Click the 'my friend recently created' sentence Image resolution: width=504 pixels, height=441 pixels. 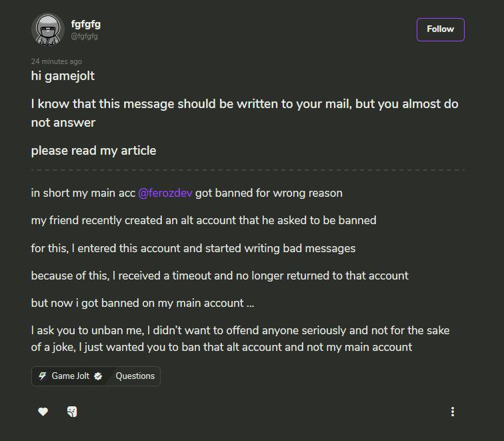(x=204, y=220)
